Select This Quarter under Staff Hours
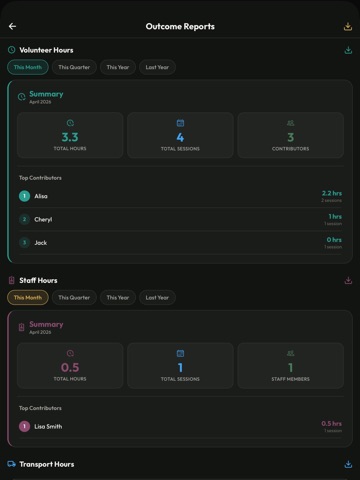This screenshot has height=480, width=360. pyautogui.click(x=74, y=298)
